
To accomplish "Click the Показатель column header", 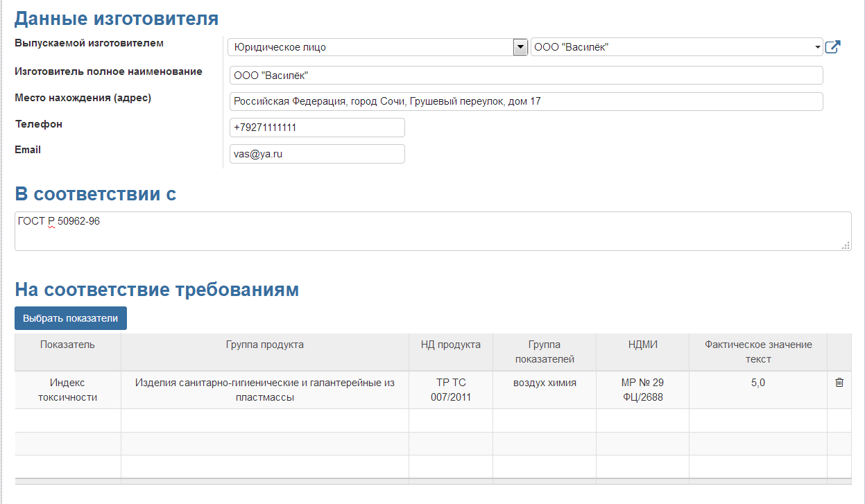I will (x=68, y=345).
